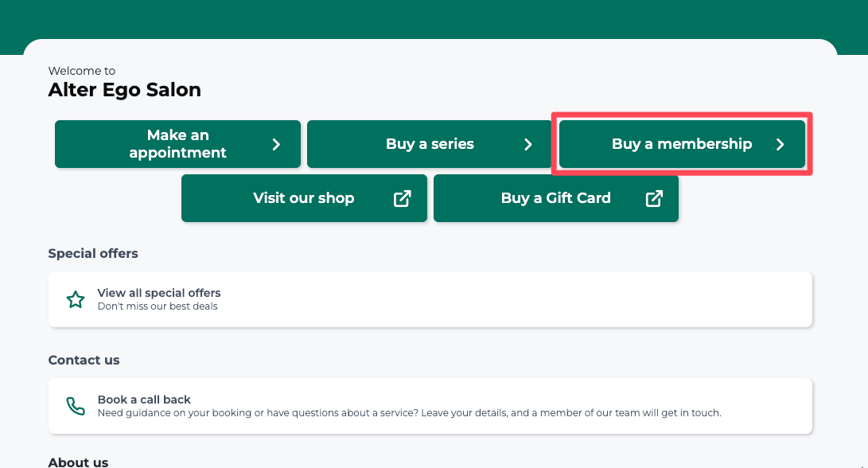Choose the Buy a membership button

tap(682, 144)
